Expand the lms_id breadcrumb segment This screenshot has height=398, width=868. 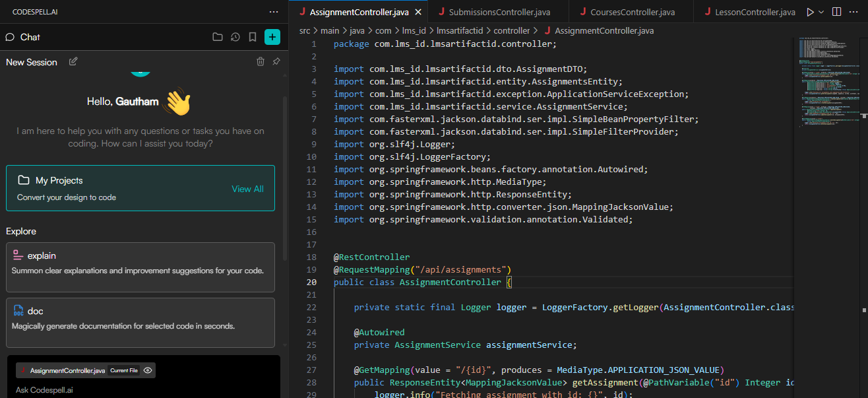click(414, 30)
